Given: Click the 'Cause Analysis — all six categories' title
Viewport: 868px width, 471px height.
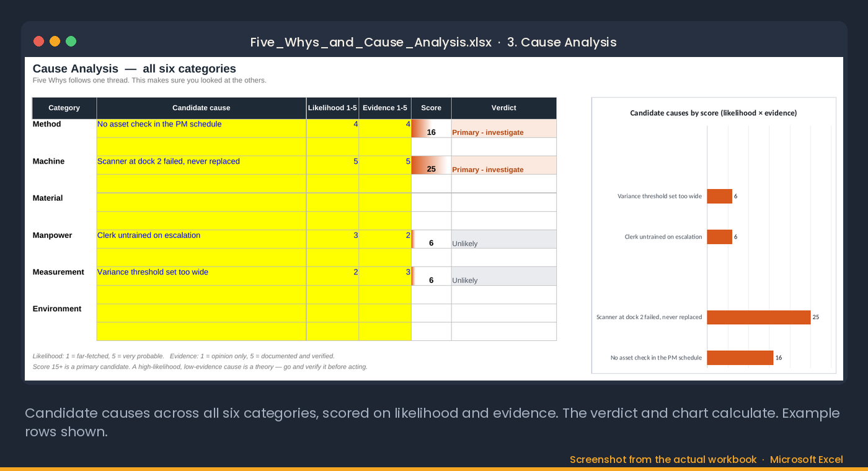Looking at the screenshot, I should 135,69.
